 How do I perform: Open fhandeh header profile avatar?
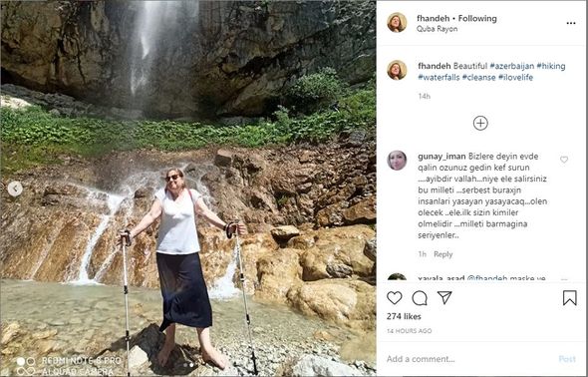point(397,23)
